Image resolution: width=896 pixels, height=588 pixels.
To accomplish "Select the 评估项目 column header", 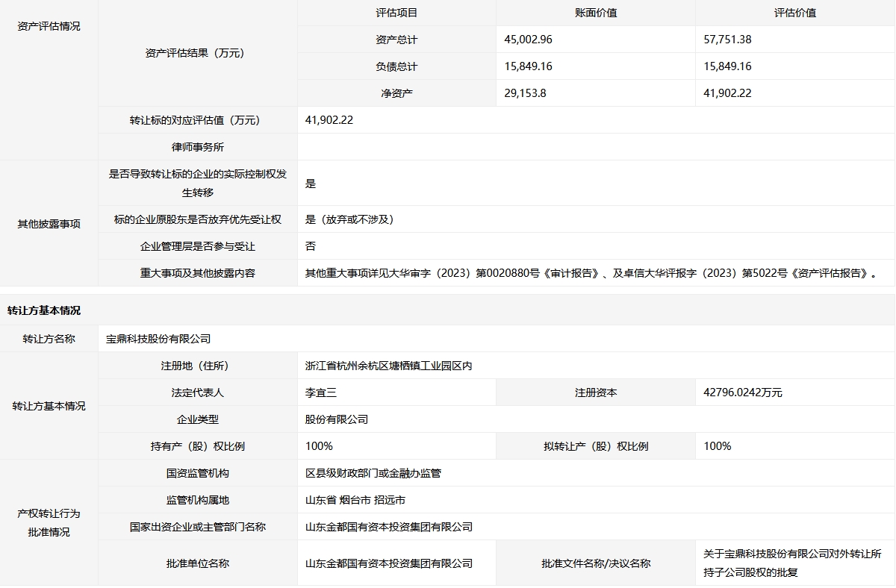I will 396,13.
